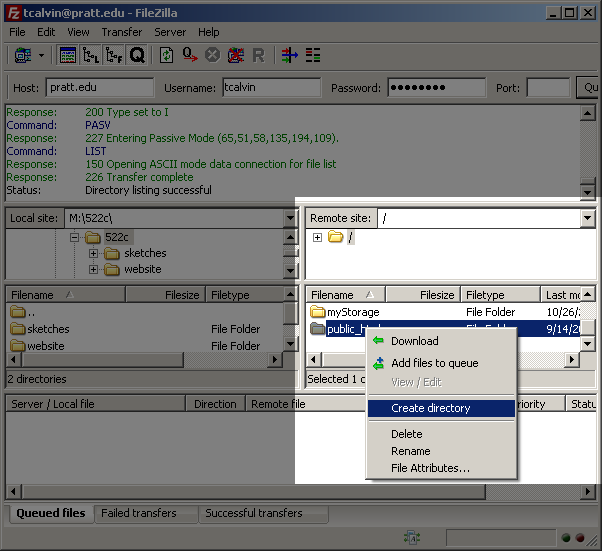The height and width of the screenshot is (551, 602).
Task: Open Local site path dropdown
Action: pos(290,218)
